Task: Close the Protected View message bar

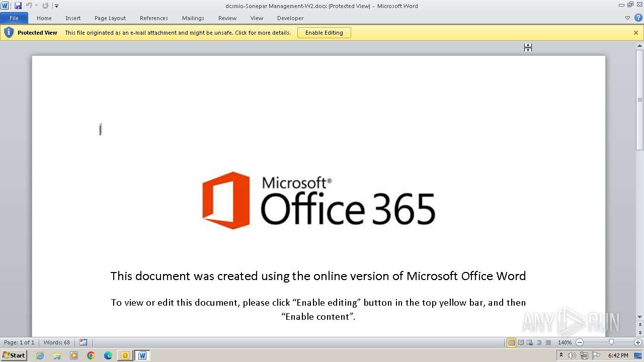Action: click(636, 33)
